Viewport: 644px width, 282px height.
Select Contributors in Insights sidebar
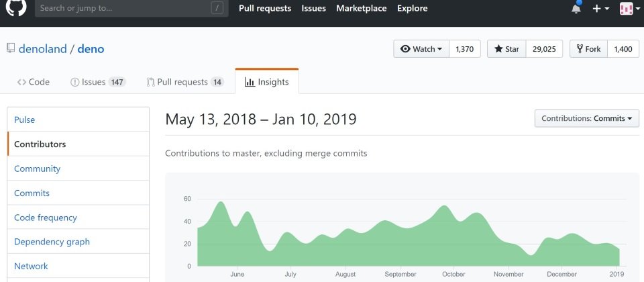[x=78, y=144]
